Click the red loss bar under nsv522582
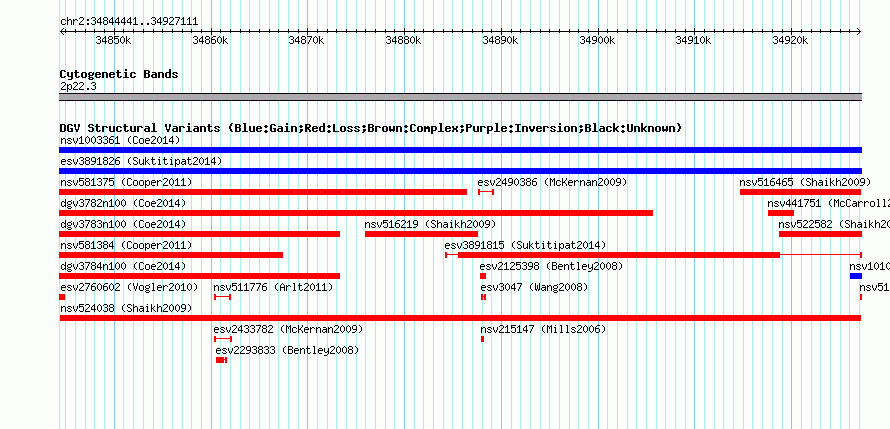Viewport: 890px width, 429px height. pos(820,234)
